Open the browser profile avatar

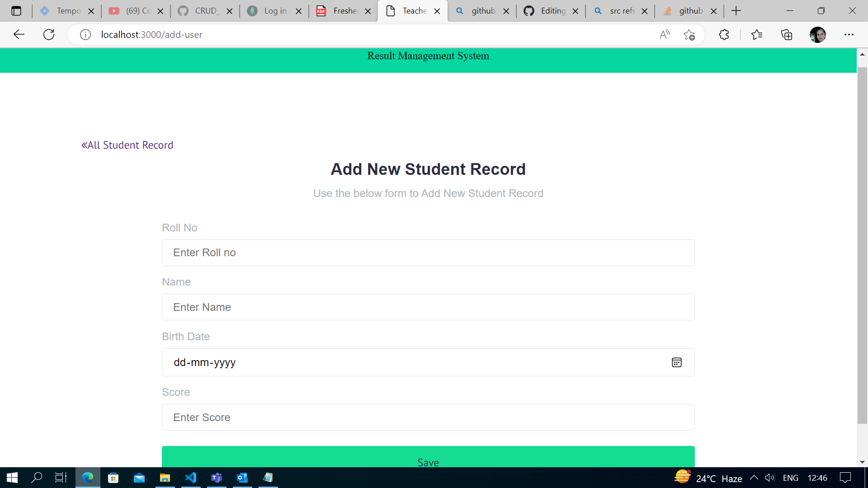click(818, 34)
